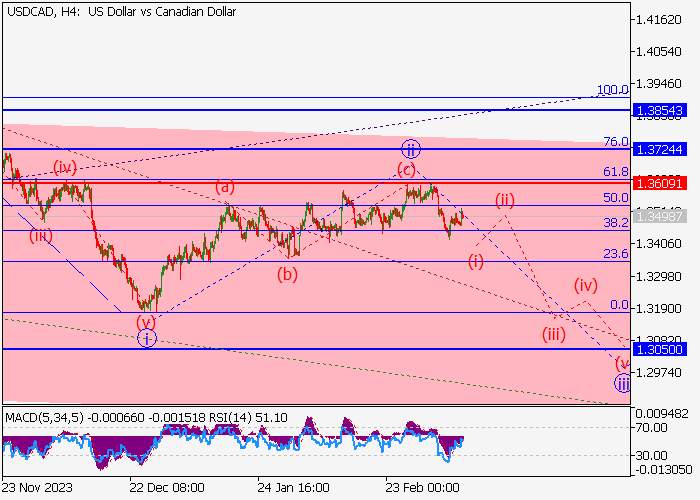Click the 1.32980 price axis value
700x500 pixels.
pyautogui.click(x=659, y=276)
